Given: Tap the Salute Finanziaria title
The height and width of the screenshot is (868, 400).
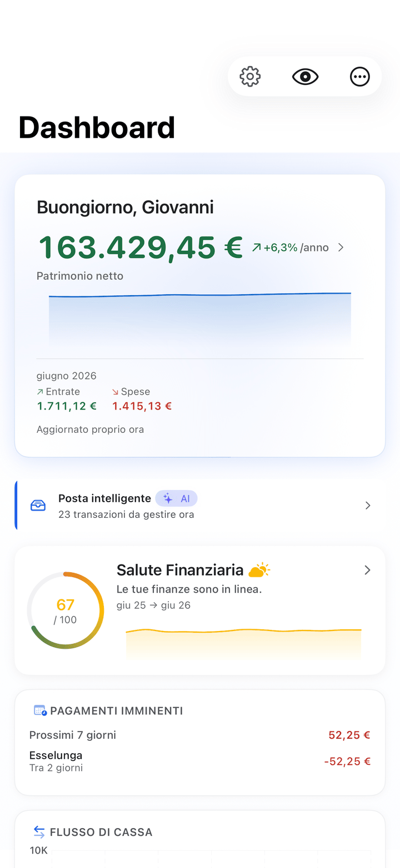Looking at the screenshot, I should tap(180, 570).
